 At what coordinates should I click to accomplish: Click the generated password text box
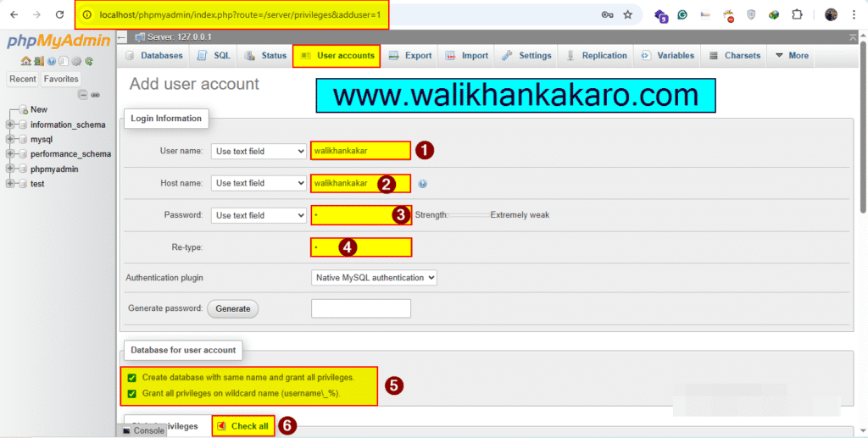pos(361,308)
